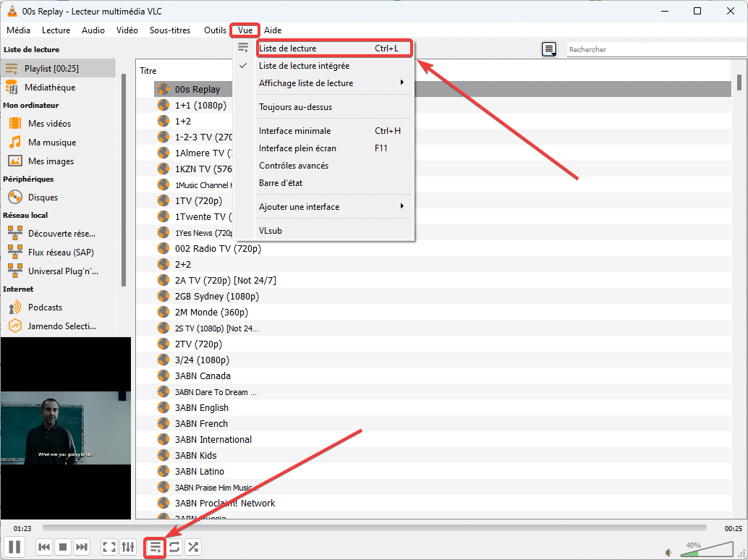Stop playback with the stop icon
This screenshot has width=748, height=560.
click(x=63, y=547)
